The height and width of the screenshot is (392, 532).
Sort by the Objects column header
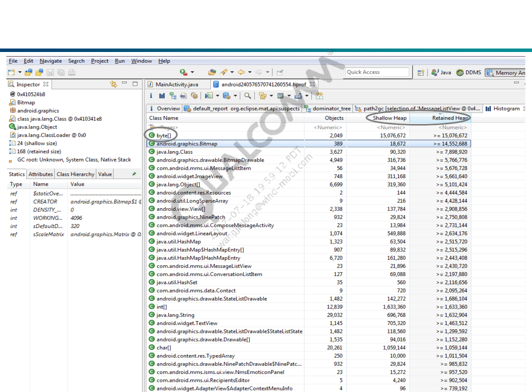325,118
